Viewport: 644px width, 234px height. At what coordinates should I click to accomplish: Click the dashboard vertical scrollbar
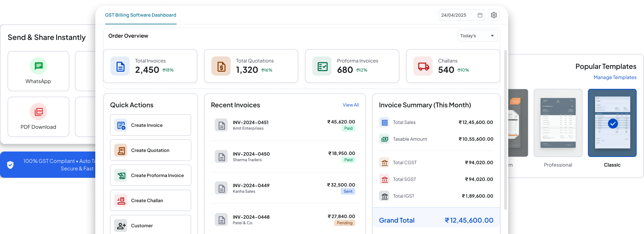click(506, 130)
